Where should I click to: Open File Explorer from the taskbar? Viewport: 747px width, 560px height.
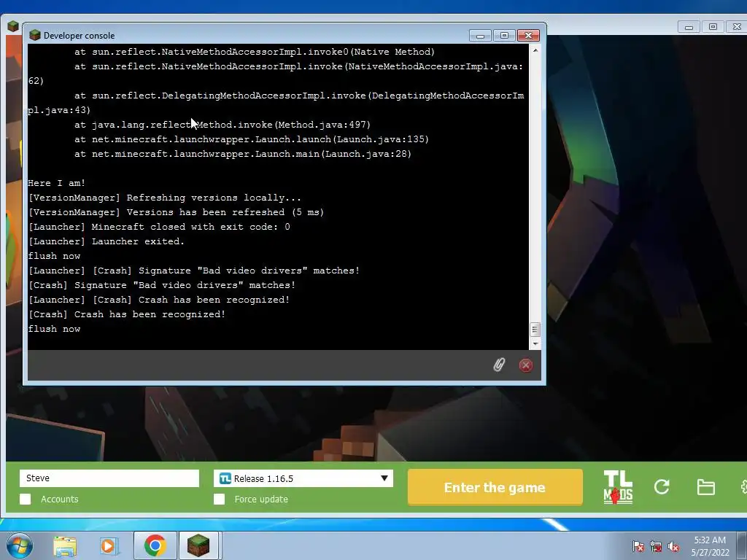pos(65,546)
